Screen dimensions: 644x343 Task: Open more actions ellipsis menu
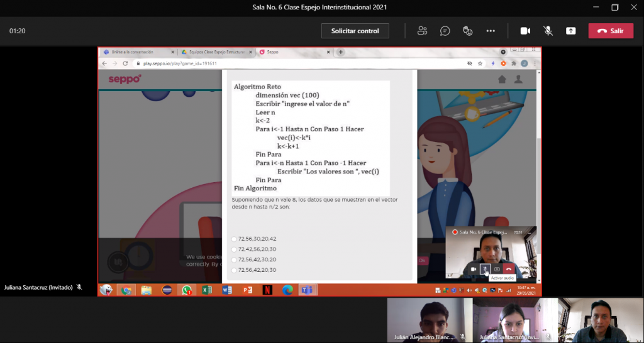(491, 31)
